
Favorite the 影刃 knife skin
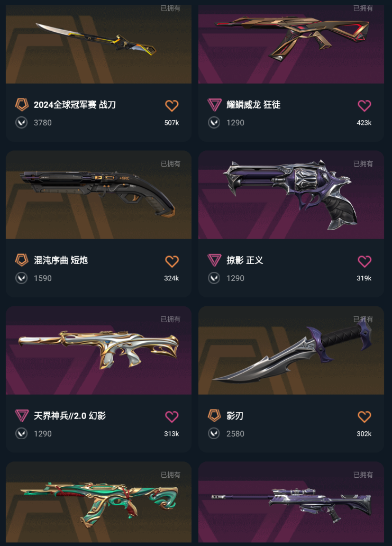364,416
